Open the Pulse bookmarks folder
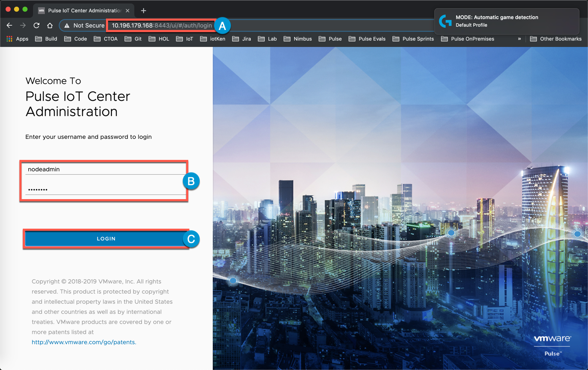This screenshot has width=588, height=370. pos(330,39)
